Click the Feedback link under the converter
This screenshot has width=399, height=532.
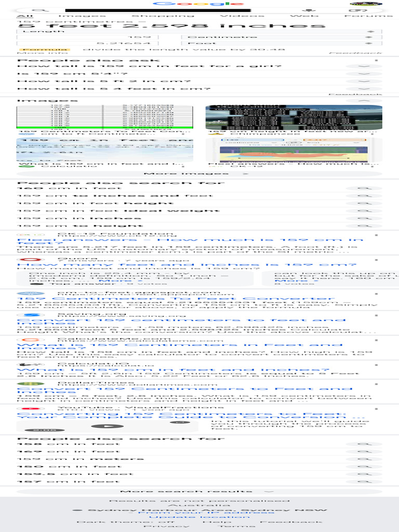pyautogui.click(x=355, y=54)
